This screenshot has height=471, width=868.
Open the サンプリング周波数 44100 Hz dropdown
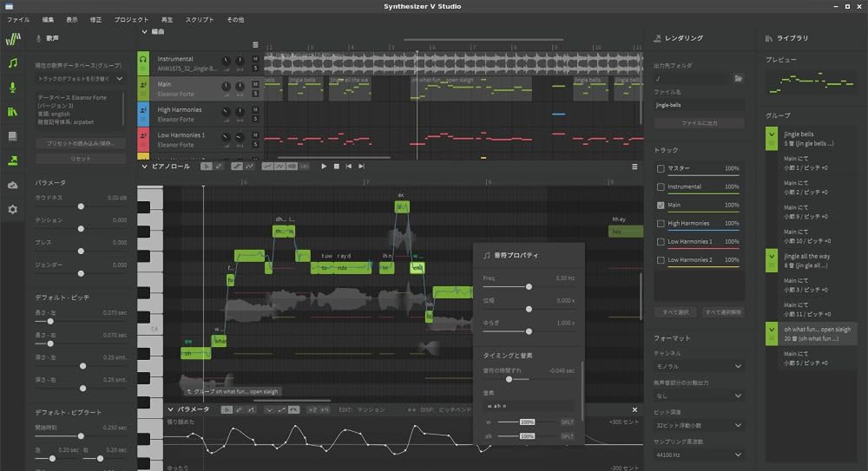click(x=699, y=454)
